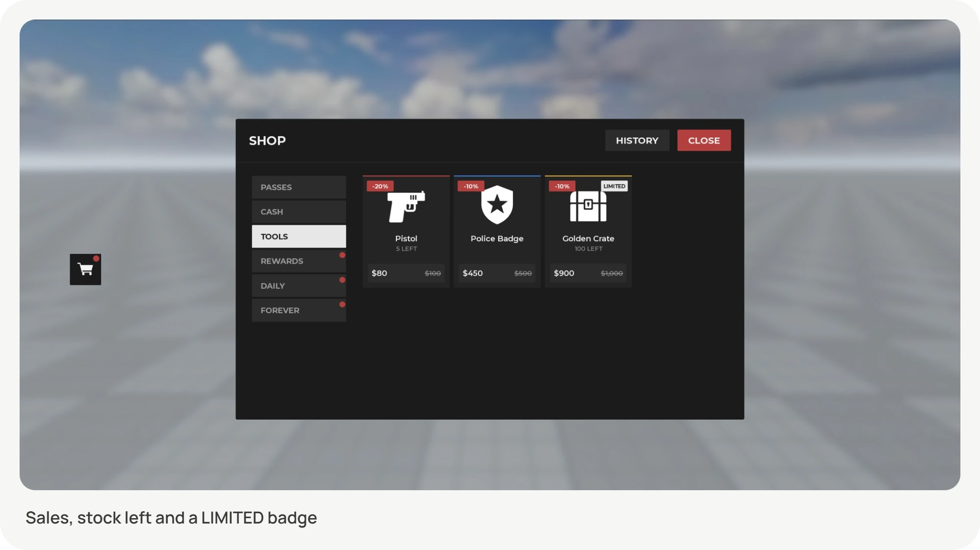Buy Pistol for $80

(406, 273)
